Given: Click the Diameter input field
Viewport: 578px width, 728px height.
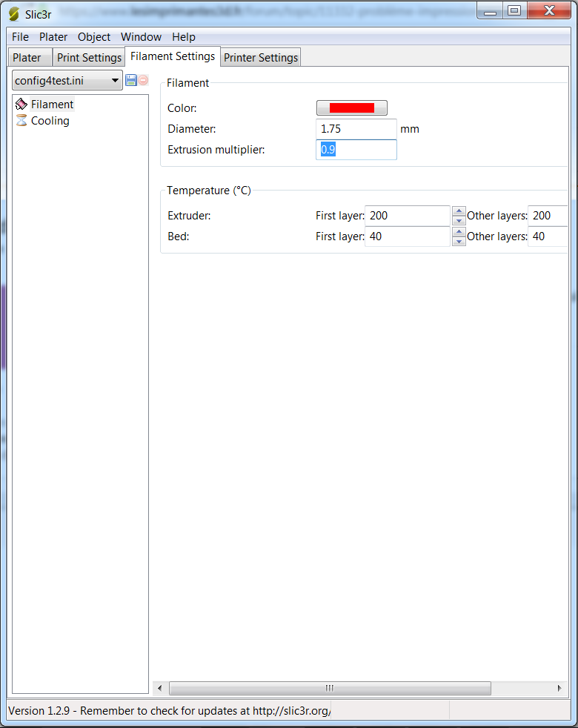Looking at the screenshot, I should coord(356,128).
